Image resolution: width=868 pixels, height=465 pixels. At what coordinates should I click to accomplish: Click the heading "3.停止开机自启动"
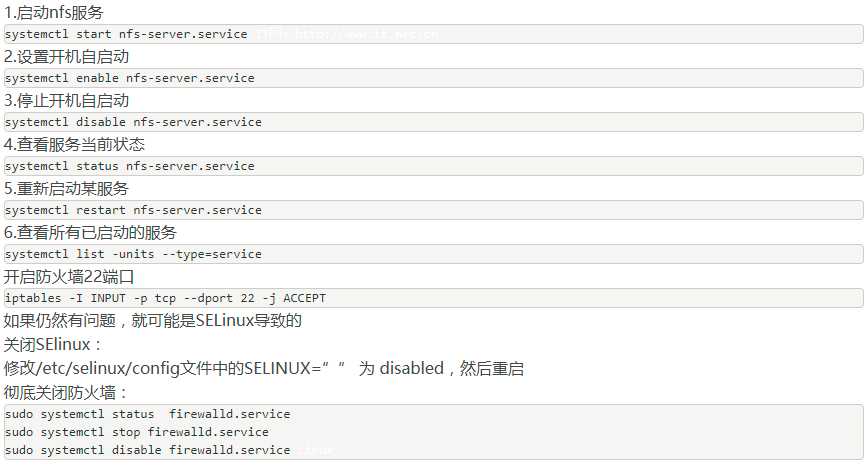(66, 101)
